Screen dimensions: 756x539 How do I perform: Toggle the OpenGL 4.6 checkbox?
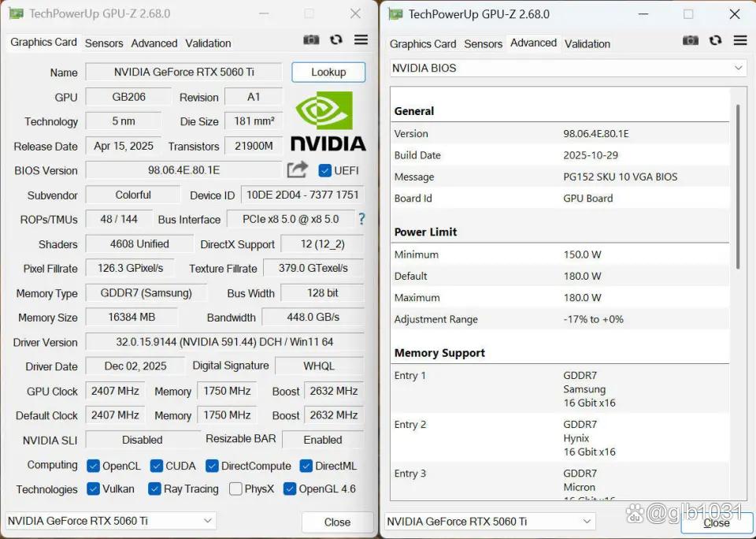[289, 489]
